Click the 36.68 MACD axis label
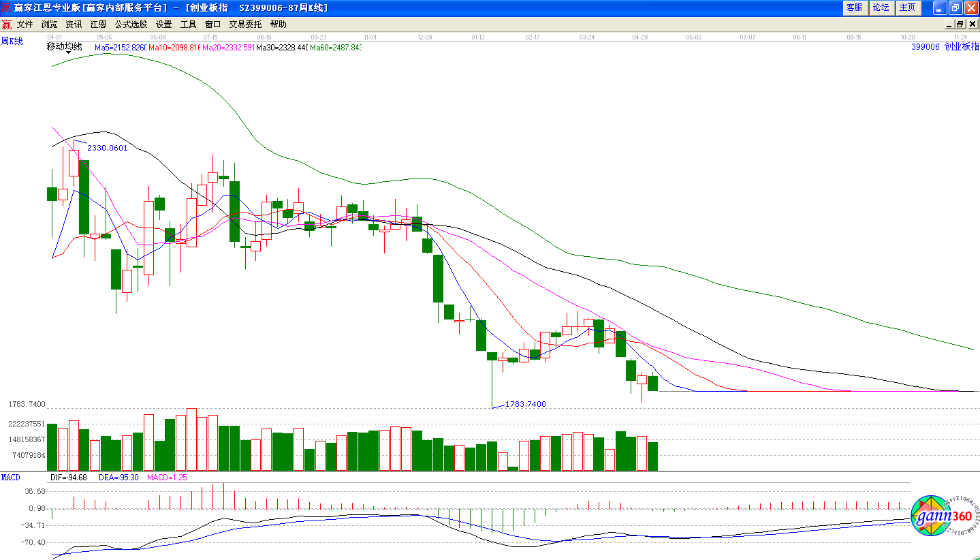This screenshot has height=560, width=980. pos(35,491)
